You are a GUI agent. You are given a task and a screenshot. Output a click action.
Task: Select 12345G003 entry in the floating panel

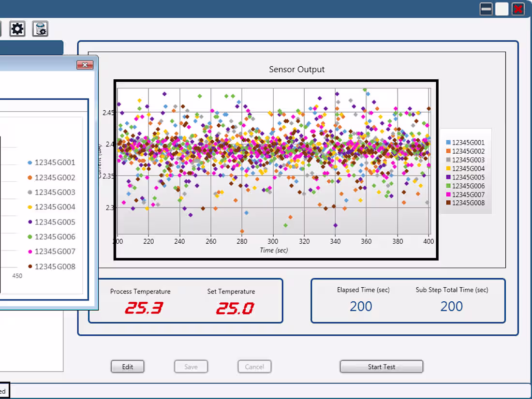pyautogui.click(x=56, y=192)
